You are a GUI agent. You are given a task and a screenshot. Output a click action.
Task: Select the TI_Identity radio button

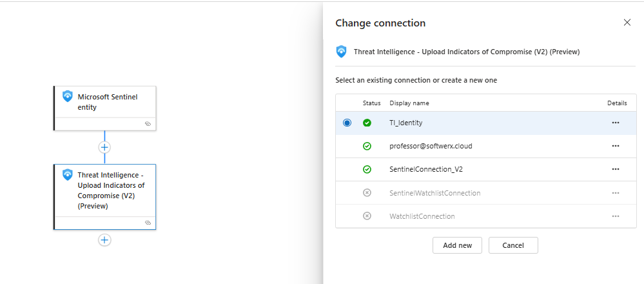point(347,123)
